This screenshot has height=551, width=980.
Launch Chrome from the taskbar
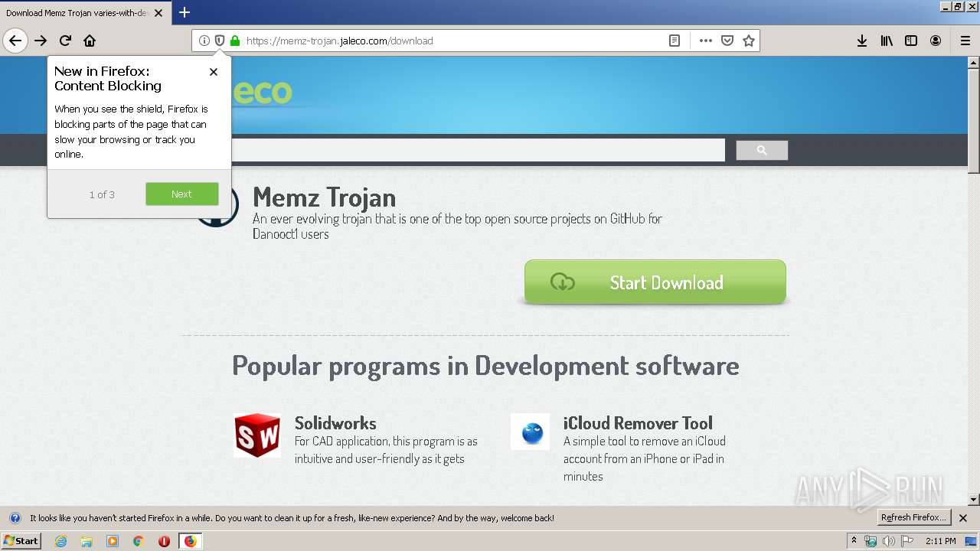pos(139,540)
